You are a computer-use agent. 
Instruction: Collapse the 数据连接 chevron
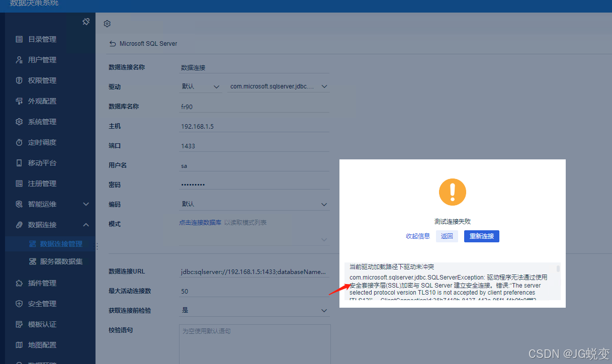tap(86, 225)
